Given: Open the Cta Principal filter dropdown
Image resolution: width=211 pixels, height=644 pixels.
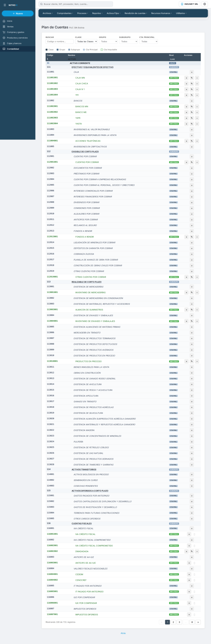Looking at the screenshot, I should (x=149, y=41).
